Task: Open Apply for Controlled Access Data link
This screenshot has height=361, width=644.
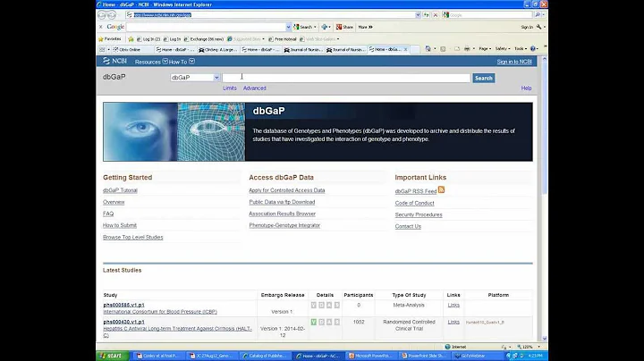Action: (x=287, y=190)
